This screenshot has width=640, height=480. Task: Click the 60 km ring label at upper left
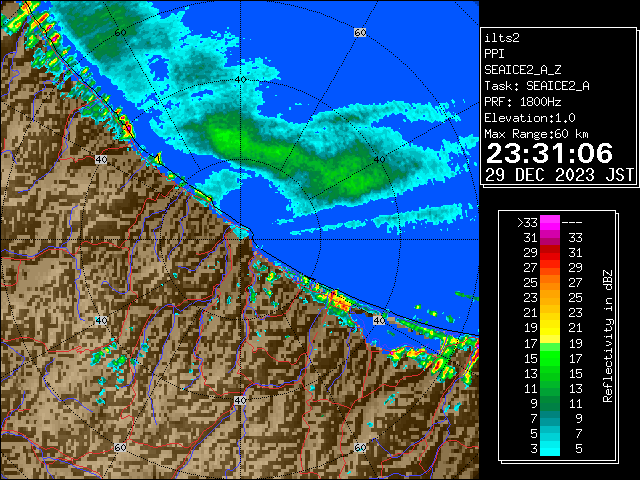point(120,32)
